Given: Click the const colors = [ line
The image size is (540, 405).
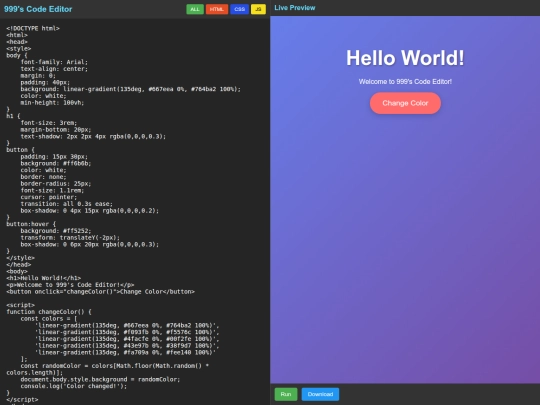Looking at the screenshot, I should click(x=49, y=319).
